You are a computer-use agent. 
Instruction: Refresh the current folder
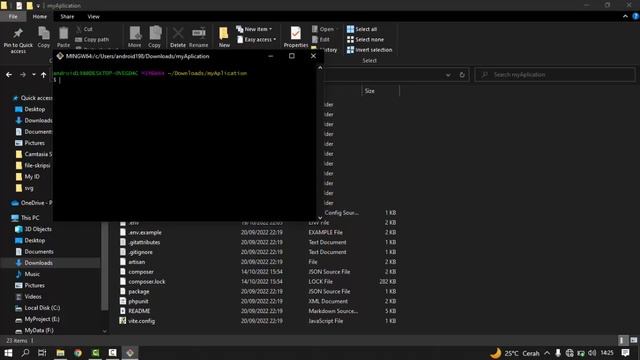pos(462,75)
